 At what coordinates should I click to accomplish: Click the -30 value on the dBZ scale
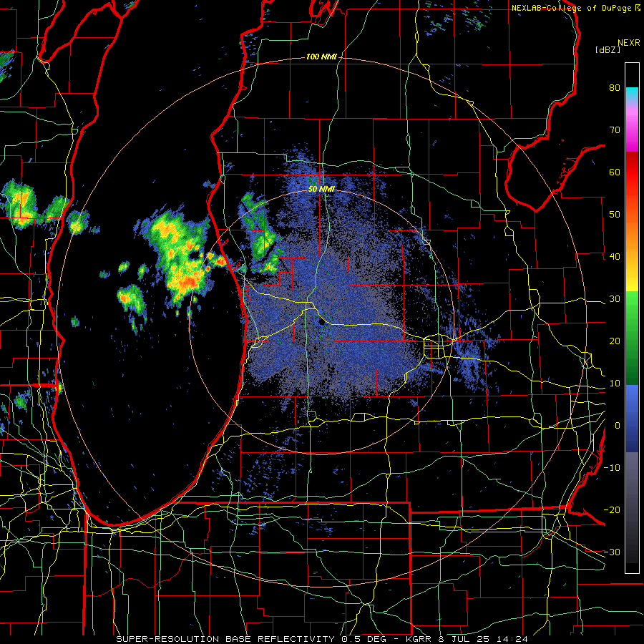pyautogui.click(x=612, y=552)
